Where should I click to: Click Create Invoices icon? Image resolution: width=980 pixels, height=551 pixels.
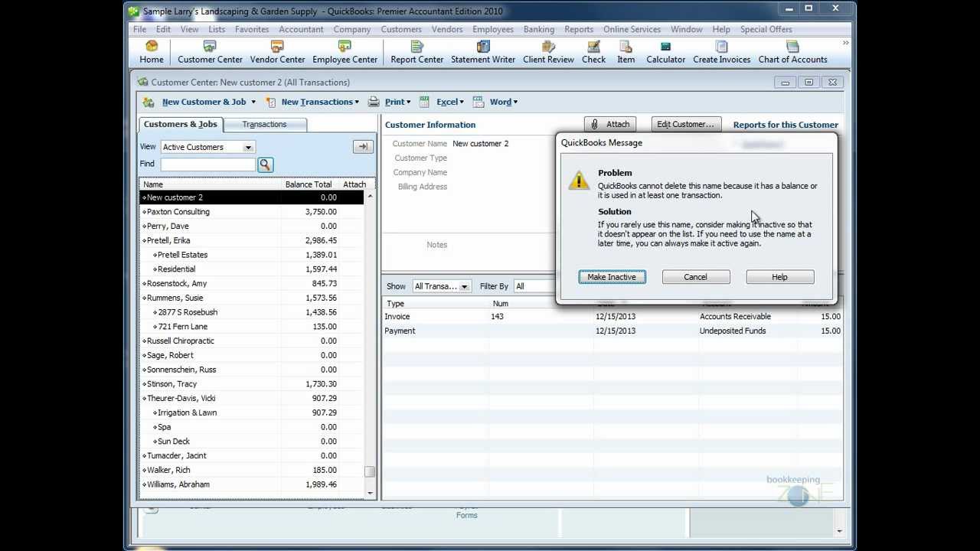(x=721, y=52)
